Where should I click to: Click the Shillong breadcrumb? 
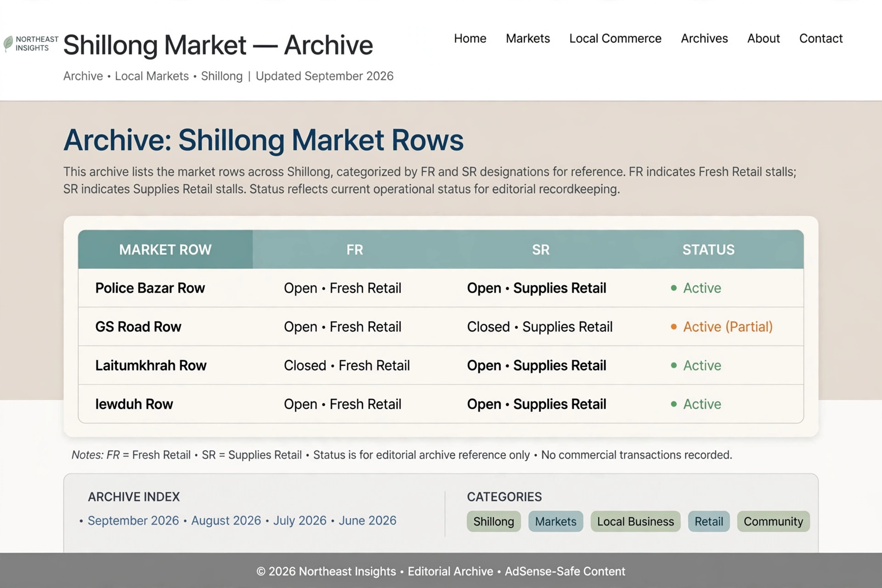[222, 76]
